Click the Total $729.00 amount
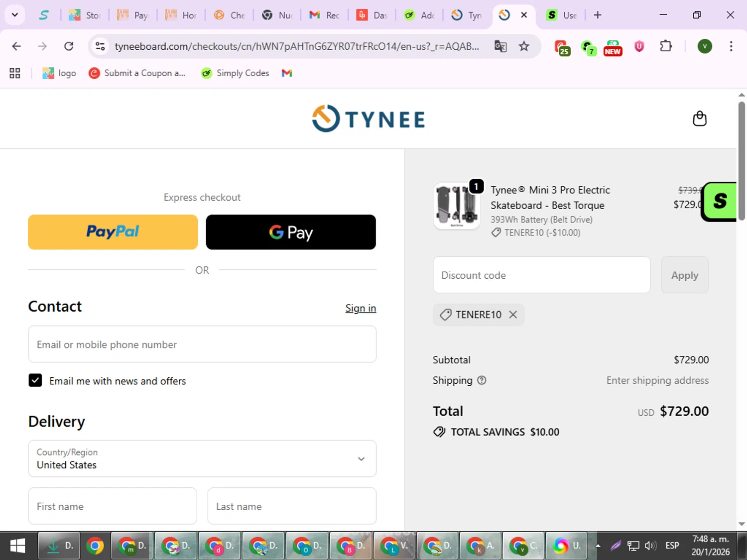The height and width of the screenshot is (560, 747). 684,411
